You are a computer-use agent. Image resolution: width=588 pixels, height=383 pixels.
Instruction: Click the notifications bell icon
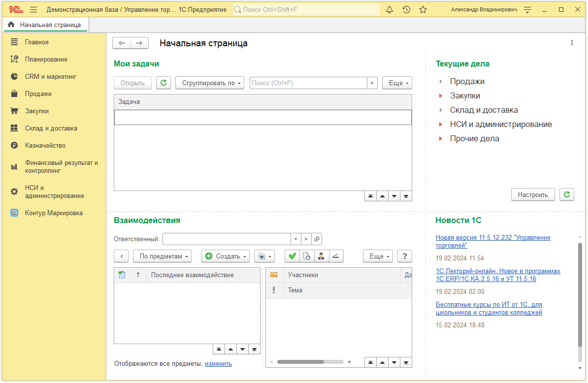[390, 10]
